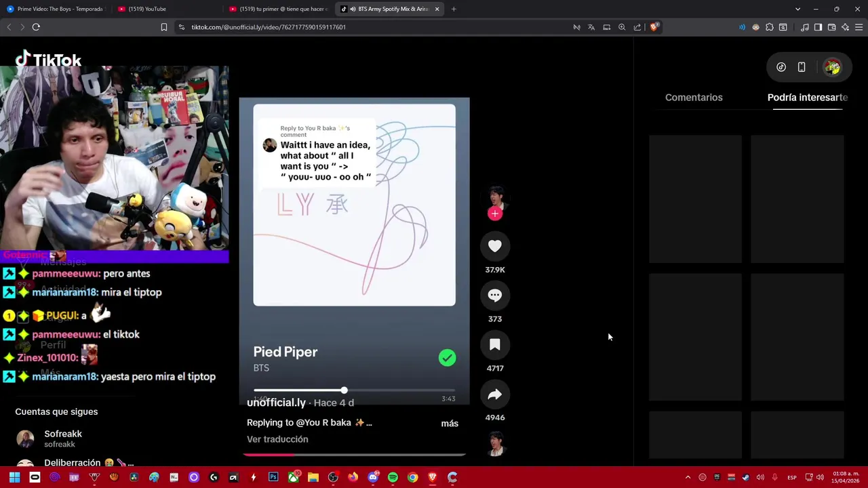Expand caption with the 'más' button
The width and height of the screenshot is (868, 488).
(x=450, y=423)
